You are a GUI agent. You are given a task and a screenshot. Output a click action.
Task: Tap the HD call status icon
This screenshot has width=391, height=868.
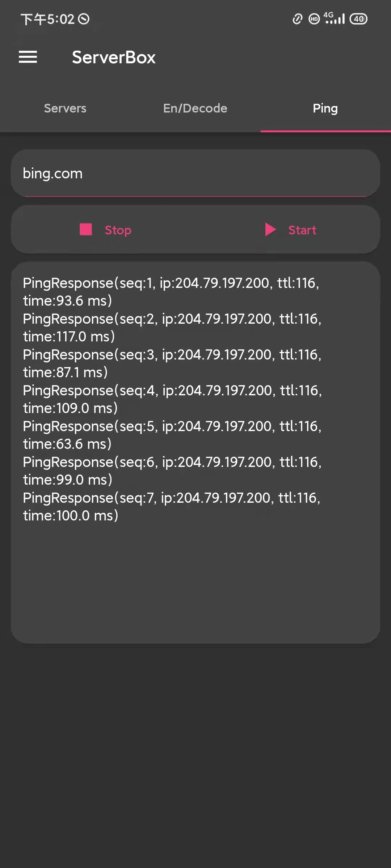pyautogui.click(x=314, y=19)
